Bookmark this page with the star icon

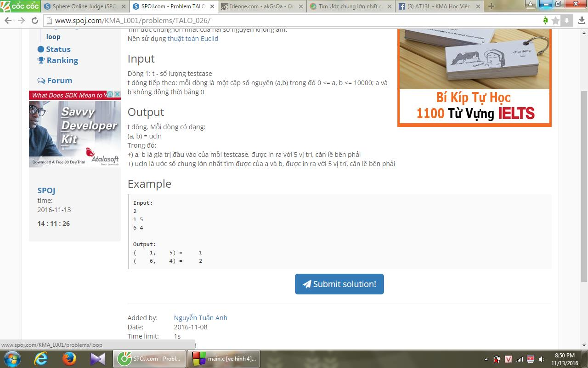click(x=555, y=21)
